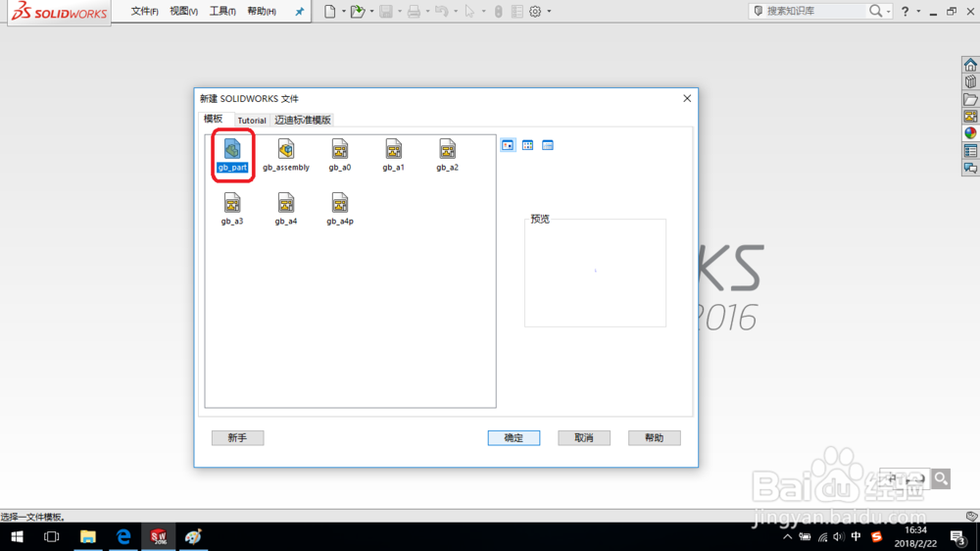The height and width of the screenshot is (551, 980).
Task: Click the Select cursor toolbar icon
Action: 469,11
